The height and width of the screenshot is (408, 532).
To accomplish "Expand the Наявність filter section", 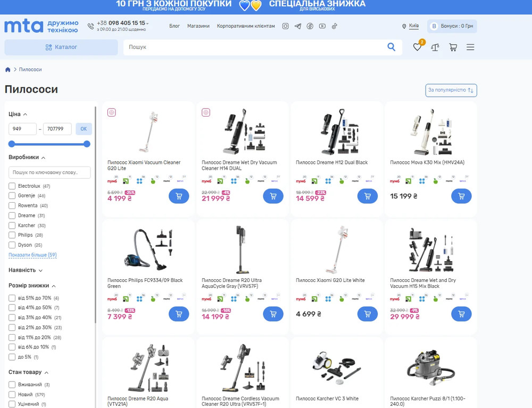I will pyautogui.click(x=26, y=270).
